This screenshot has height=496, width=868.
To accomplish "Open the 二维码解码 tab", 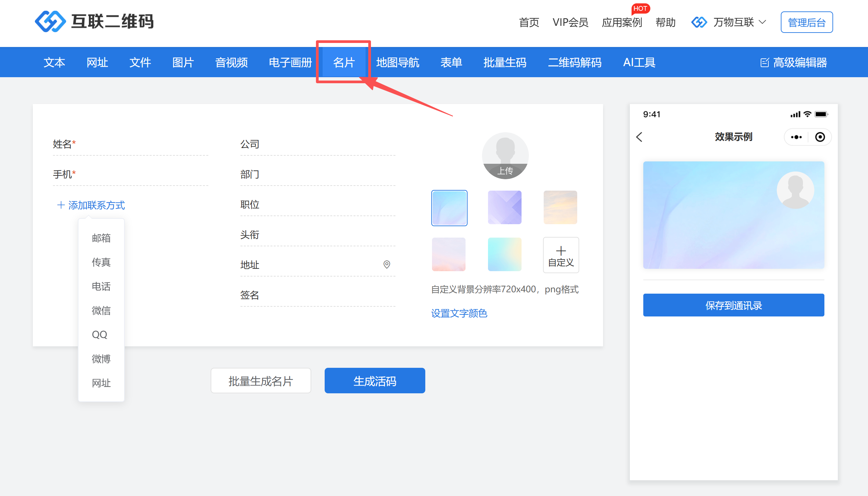I will click(x=574, y=62).
